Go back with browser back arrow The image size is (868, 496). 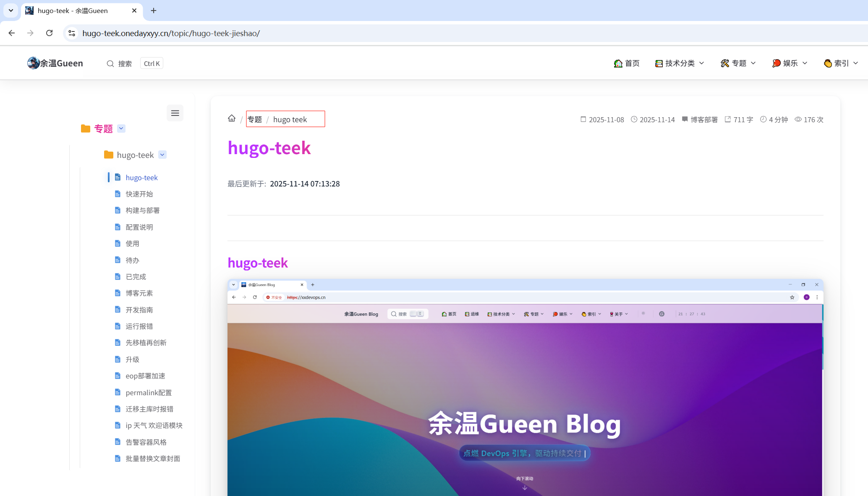[x=12, y=33]
